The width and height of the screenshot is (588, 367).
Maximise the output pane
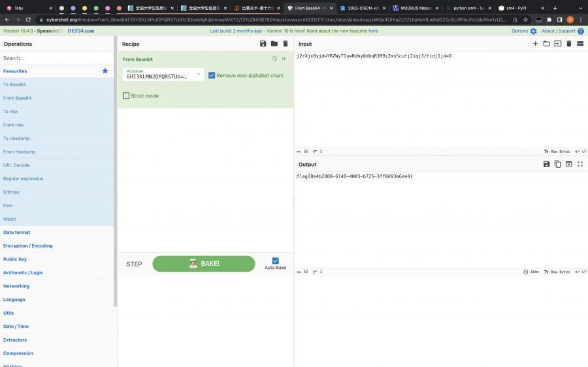[580, 164]
